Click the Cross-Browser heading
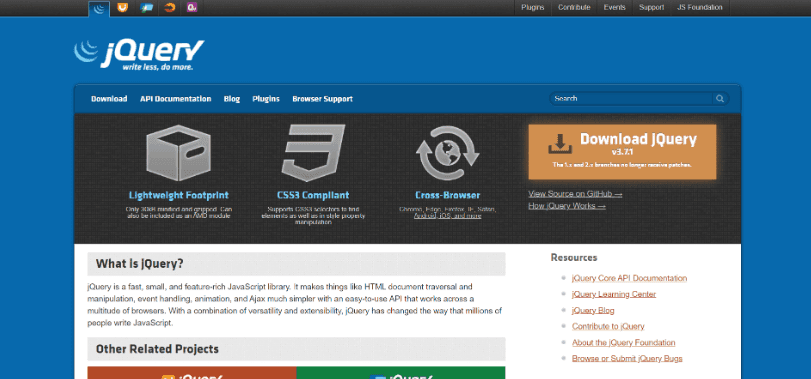 point(447,195)
